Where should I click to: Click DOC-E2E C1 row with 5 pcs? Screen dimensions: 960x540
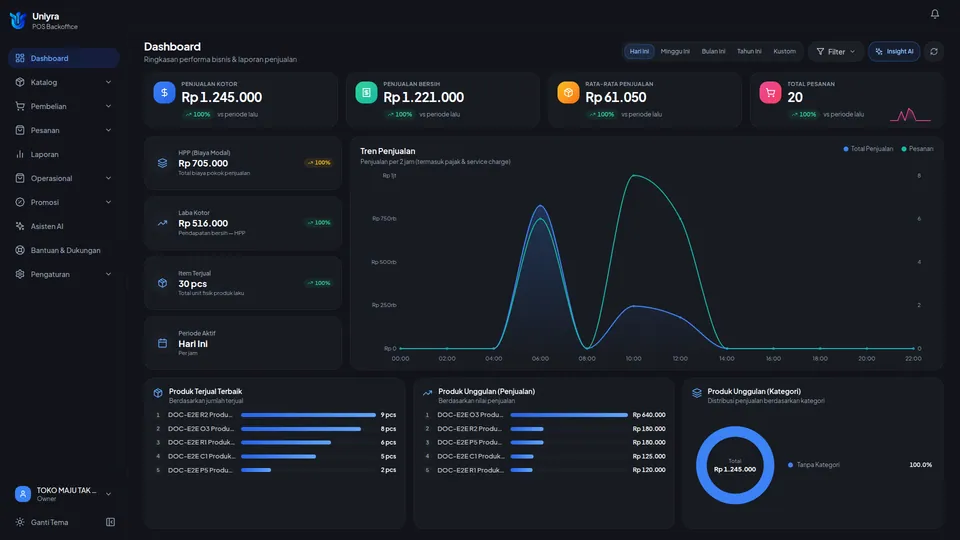tap(275, 456)
